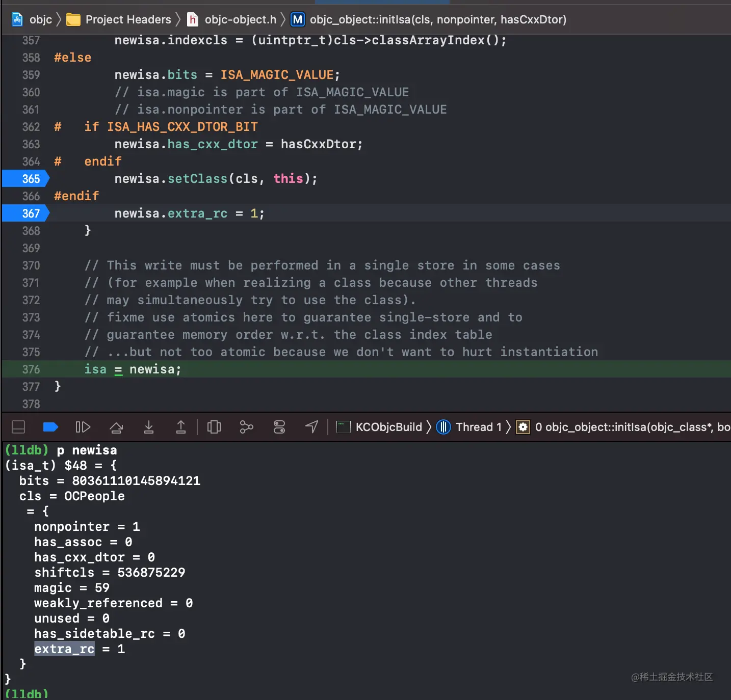Click 'has_cxx_dtor = 0' in console output
This screenshot has width=731, height=700.
pyautogui.click(x=95, y=557)
